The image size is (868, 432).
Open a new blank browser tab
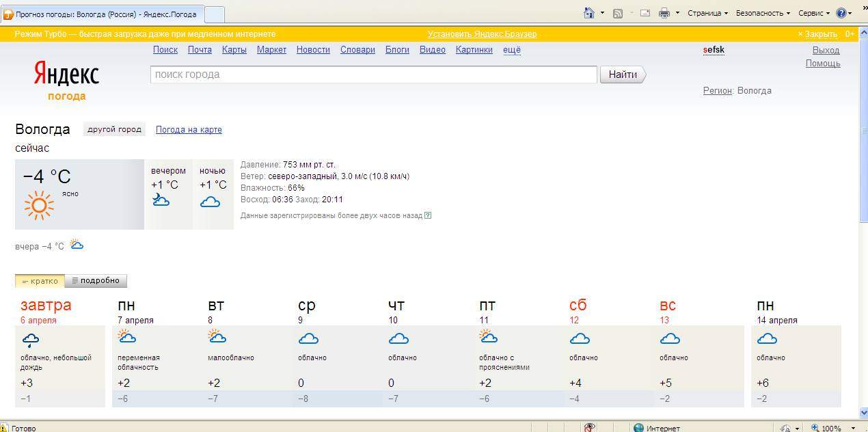pyautogui.click(x=215, y=14)
